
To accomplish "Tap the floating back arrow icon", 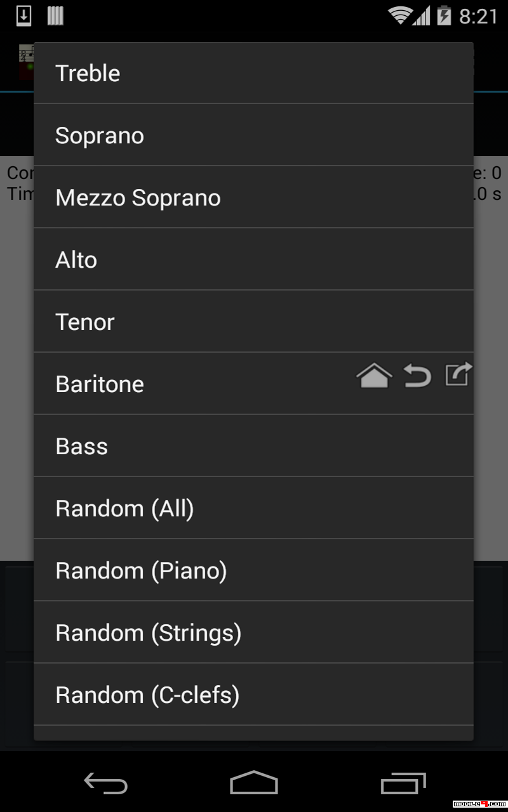I will click(417, 376).
